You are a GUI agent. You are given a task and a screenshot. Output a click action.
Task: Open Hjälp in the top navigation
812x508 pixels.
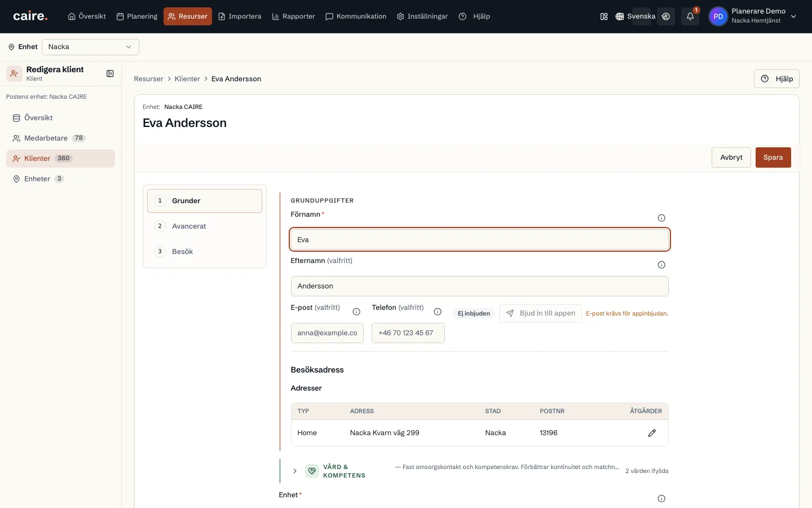click(474, 16)
